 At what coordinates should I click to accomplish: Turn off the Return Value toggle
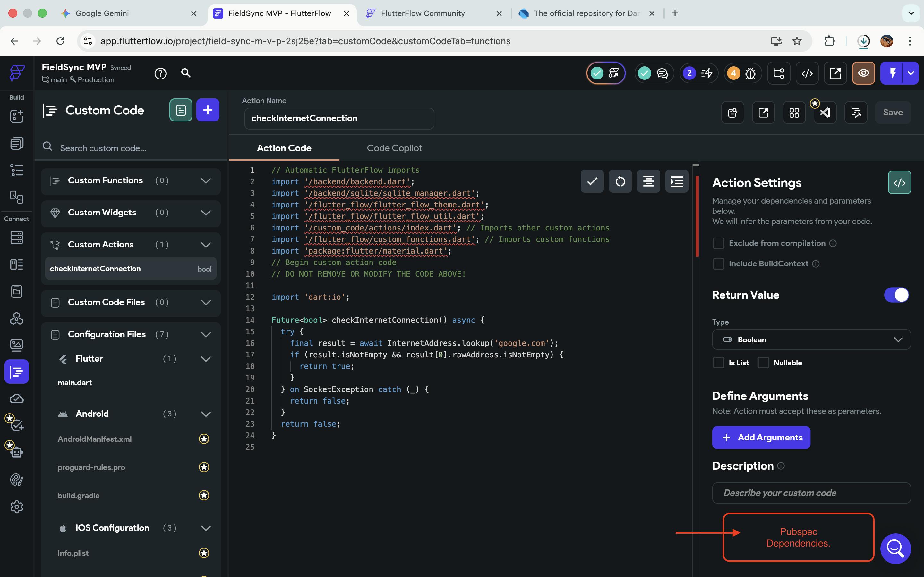(x=896, y=295)
